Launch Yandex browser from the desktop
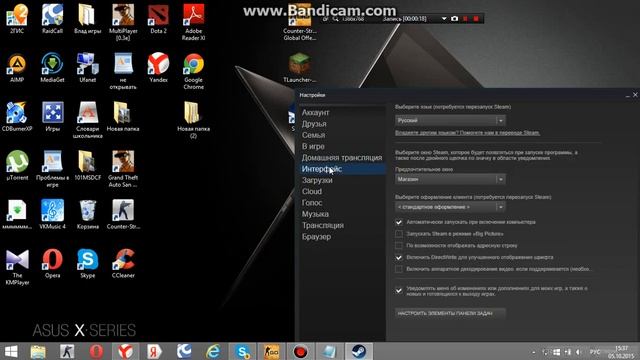This screenshot has width=640, height=360. pos(158,68)
